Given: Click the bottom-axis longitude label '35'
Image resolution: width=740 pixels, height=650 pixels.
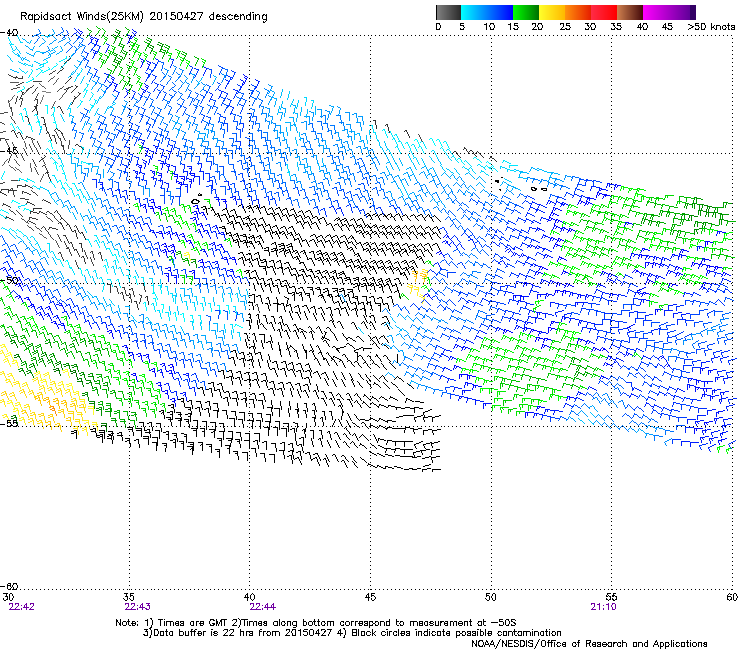Looking at the screenshot, I should point(129,597).
